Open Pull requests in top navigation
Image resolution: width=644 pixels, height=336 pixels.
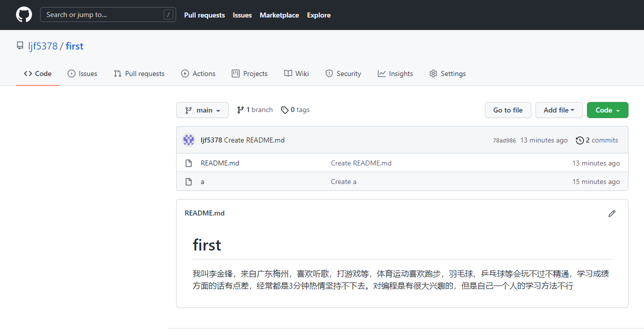(x=204, y=15)
